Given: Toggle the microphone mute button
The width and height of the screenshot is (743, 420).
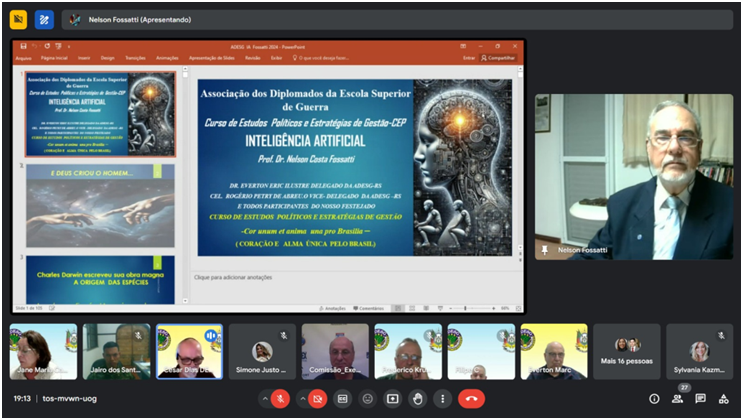Looking at the screenshot, I should pyautogui.click(x=281, y=399).
